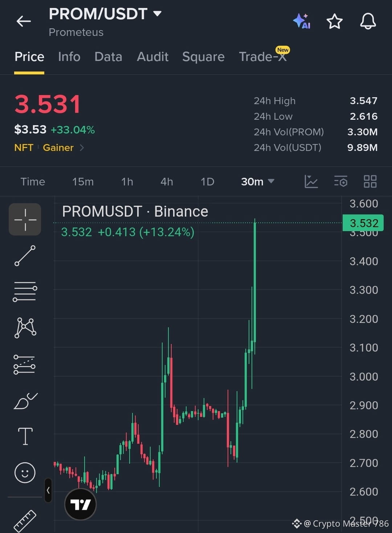
Task: Open the AI assistant sparkle icon
Action: click(302, 21)
